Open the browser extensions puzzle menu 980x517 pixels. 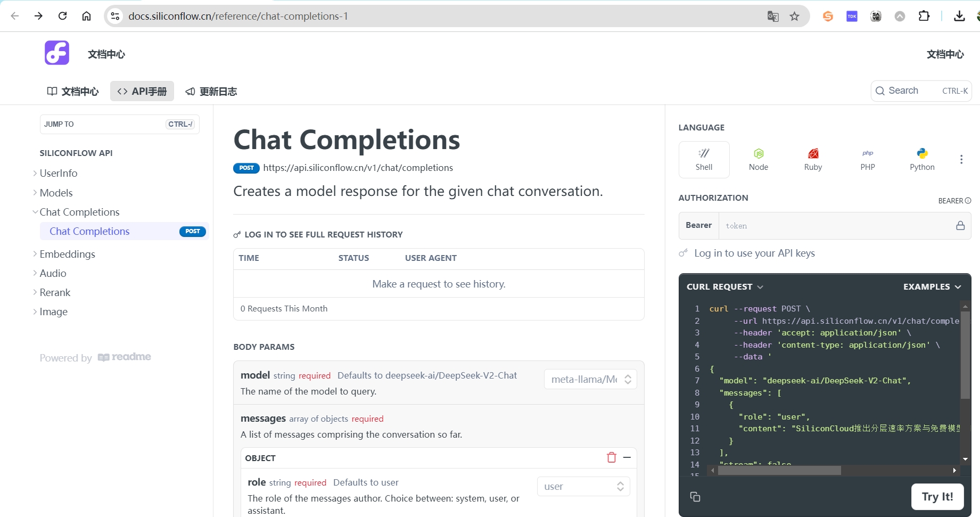[924, 17]
